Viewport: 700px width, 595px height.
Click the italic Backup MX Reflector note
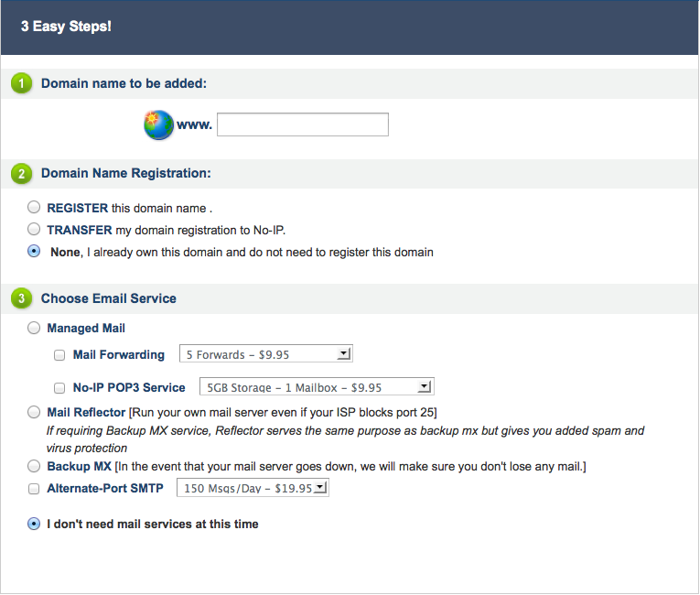click(345, 439)
